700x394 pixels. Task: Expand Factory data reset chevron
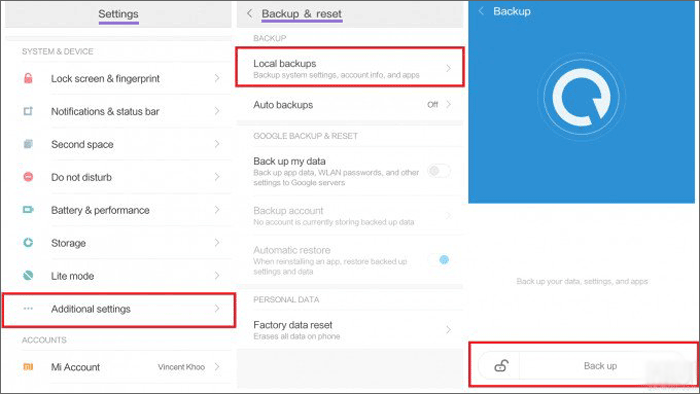point(448,330)
